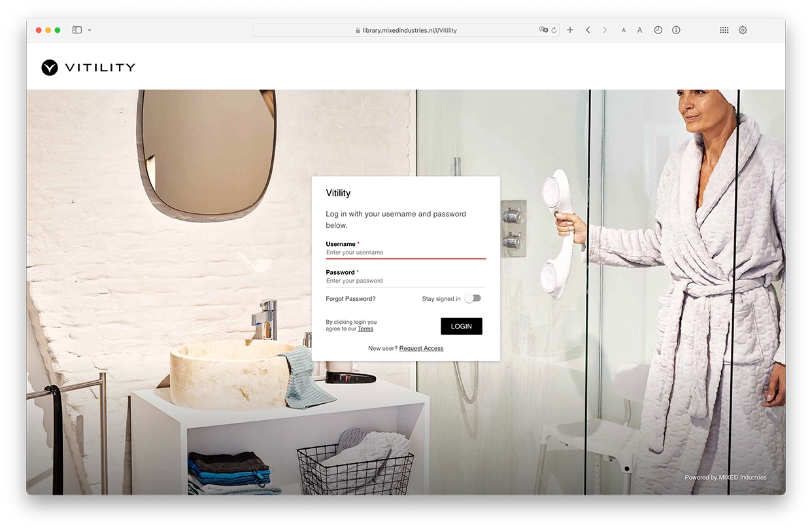Reload the page using refresh icon
The width and height of the screenshot is (812, 530).
point(554,30)
